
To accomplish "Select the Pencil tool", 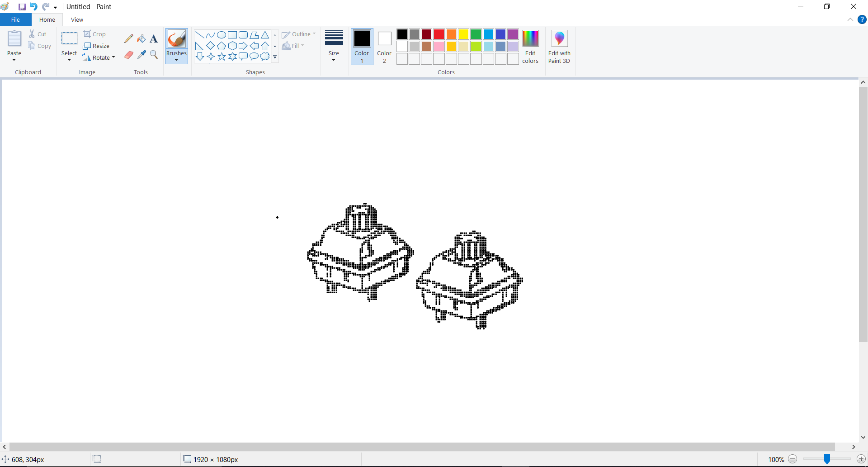I will coord(129,39).
